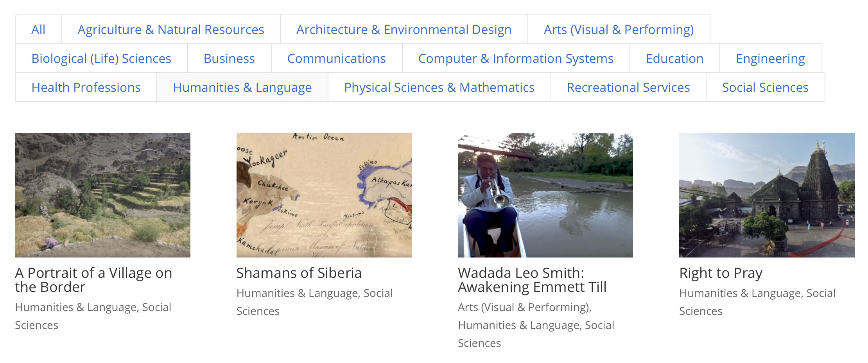The height and width of the screenshot is (363, 868).
Task: Show Computer & Information Systems videos
Action: coord(516,58)
